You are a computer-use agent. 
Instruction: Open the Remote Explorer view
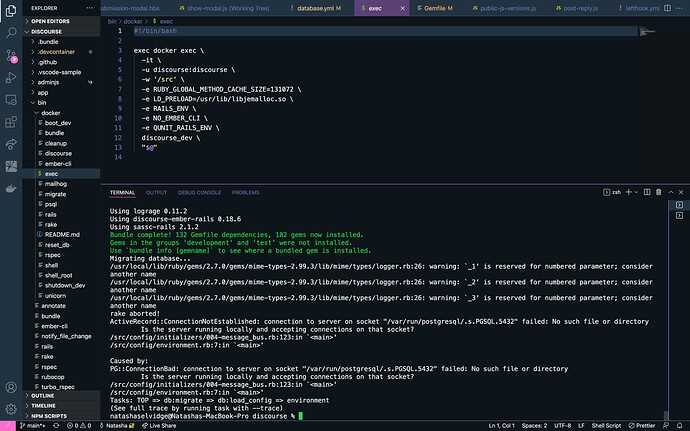pos(11,100)
